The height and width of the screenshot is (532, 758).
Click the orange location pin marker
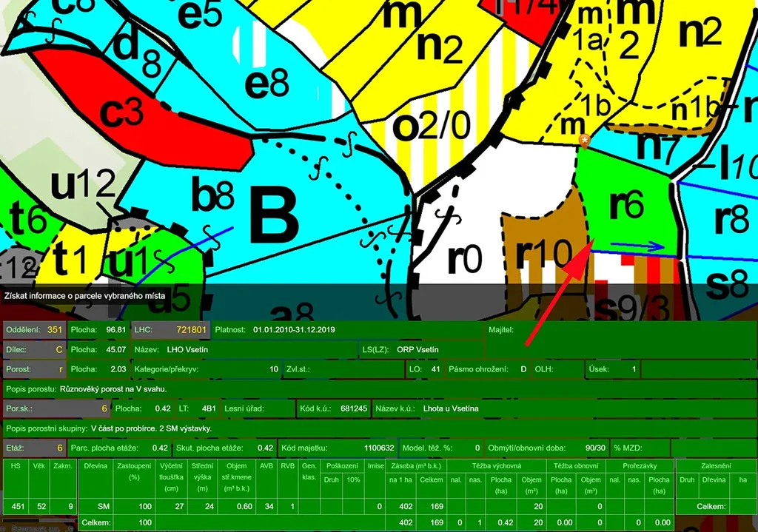(x=586, y=141)
